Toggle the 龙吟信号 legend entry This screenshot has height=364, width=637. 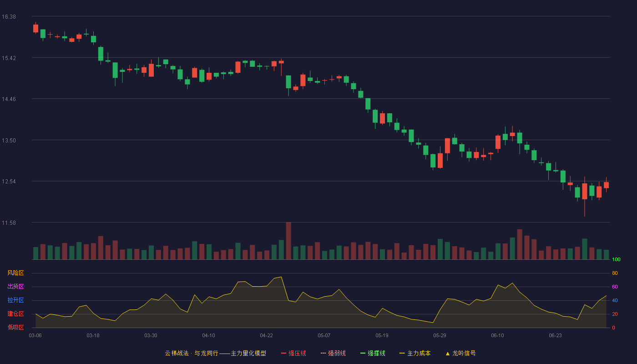[460, 353]
